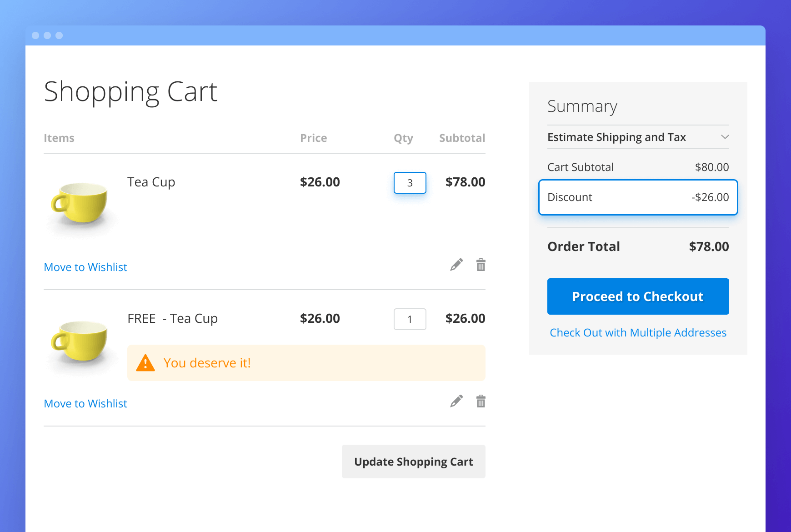Click the edit pencil icon for Tea Cup

click(x=456, y=265)
